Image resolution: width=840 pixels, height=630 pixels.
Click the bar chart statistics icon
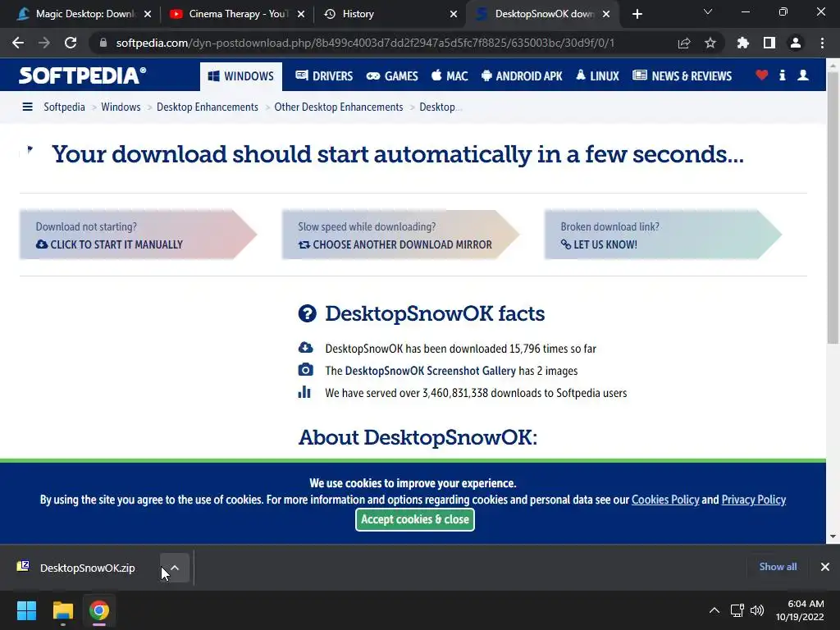click(304, 392)
